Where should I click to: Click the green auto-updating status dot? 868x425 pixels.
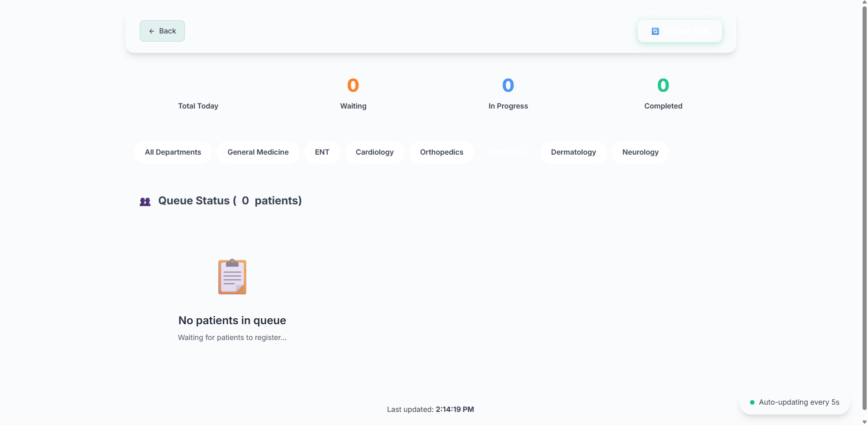tap(752, 402)
